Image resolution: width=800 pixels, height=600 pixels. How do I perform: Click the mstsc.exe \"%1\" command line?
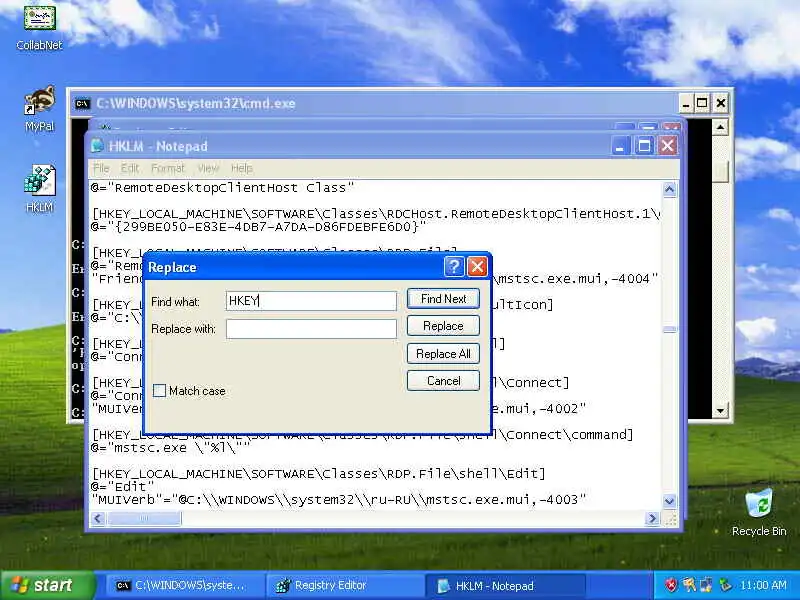pos(170,448)
